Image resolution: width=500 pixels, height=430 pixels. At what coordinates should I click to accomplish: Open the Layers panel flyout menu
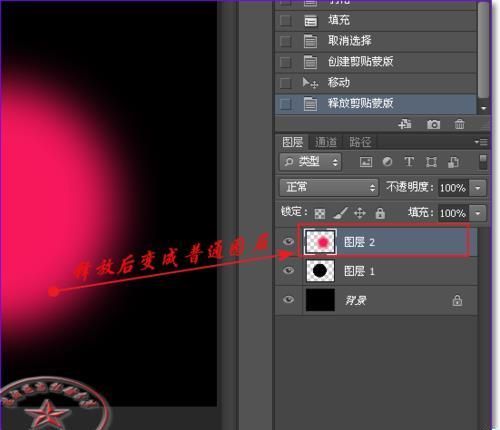(481, 142)
